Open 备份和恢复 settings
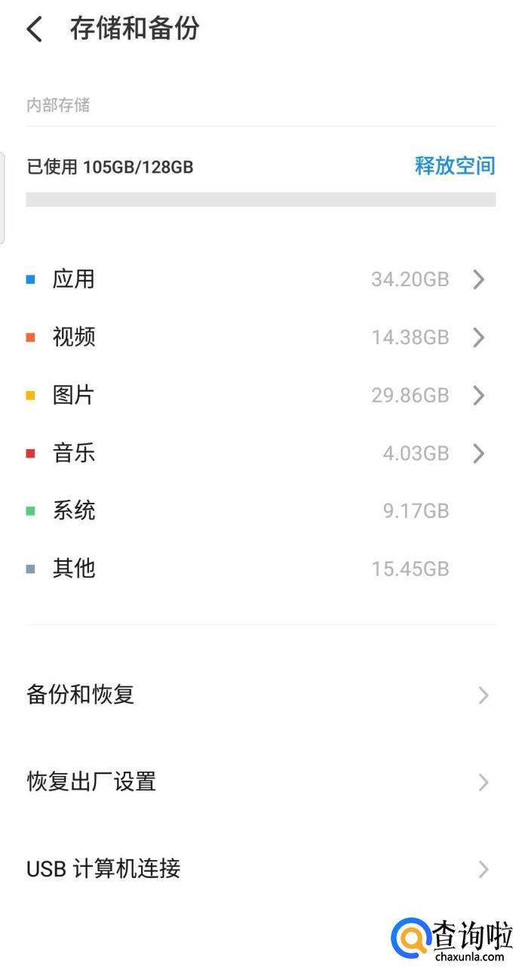The width and height of the screenshot is (522, 980). [81, 695]
